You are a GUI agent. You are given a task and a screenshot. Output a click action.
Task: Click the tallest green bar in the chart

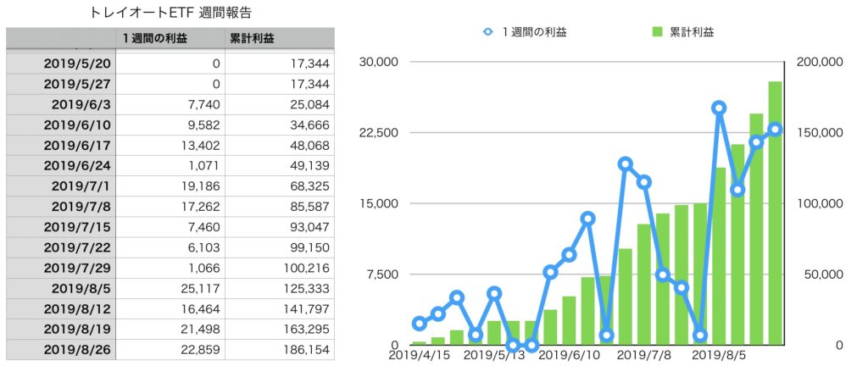[775, 213]
